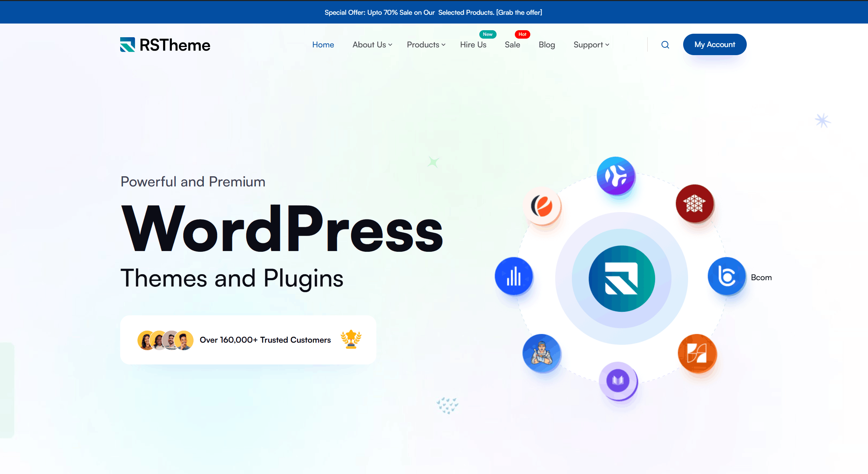Expand the About Us dropdown menu
The image size is (868, 474).
pyautogui.click(x=372, y=45)
